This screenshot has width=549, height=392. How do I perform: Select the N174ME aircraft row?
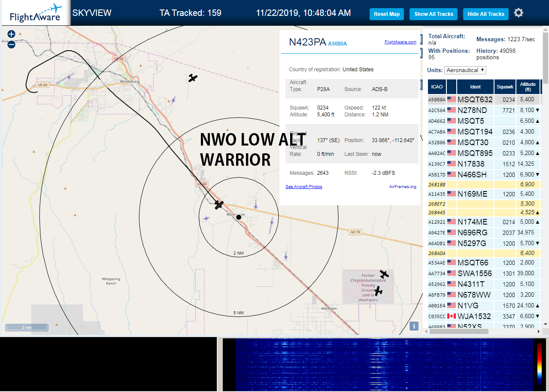tap(484, 222)
